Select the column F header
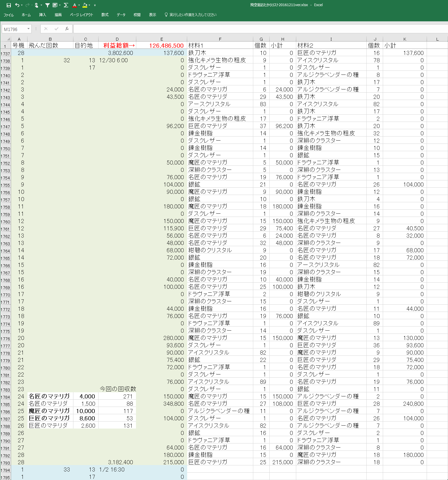 click(220, 39)
